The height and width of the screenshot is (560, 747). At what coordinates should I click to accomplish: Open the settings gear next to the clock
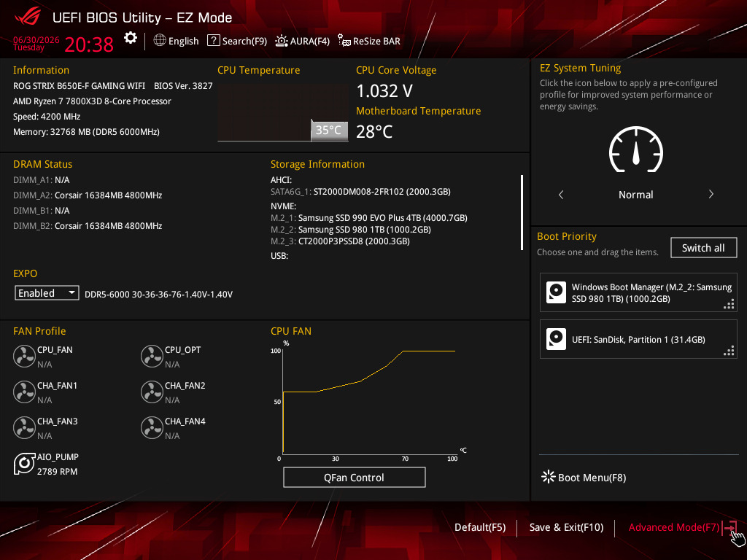[x=130, y=38]
